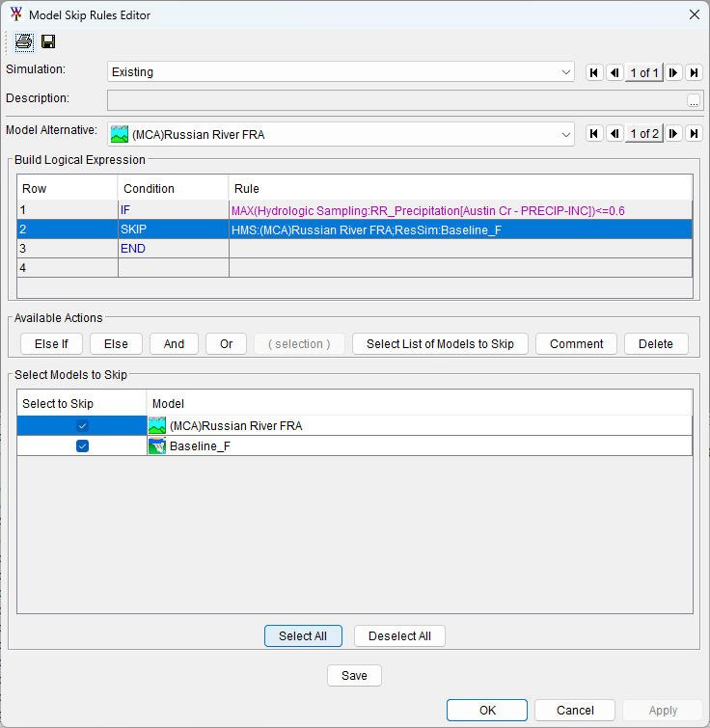Screen dimensions: 710x728
Task: Click the floppy disk save icon
Action: click(x=48, y=41)
